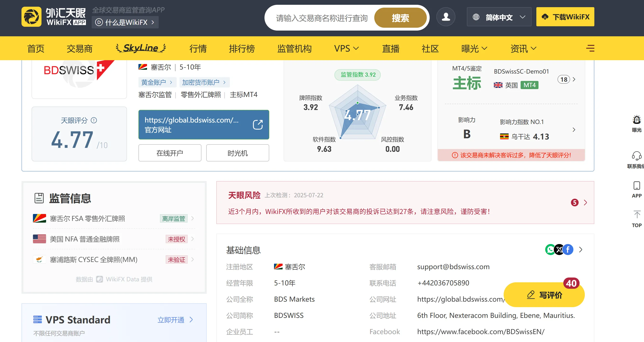644x342 pixels.
Task: Open the 交易商 navigation tab
Action: 79,48
